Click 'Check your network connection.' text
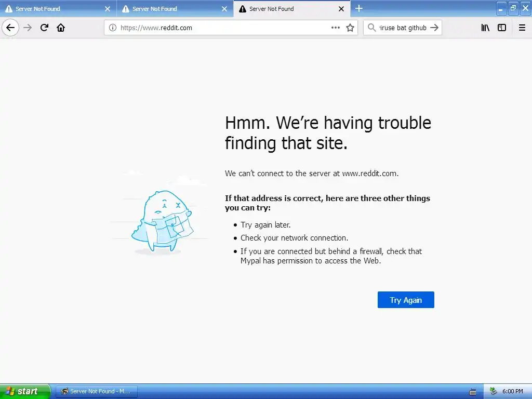The width and height of the screenshot is (532, 399). [294, 238]
